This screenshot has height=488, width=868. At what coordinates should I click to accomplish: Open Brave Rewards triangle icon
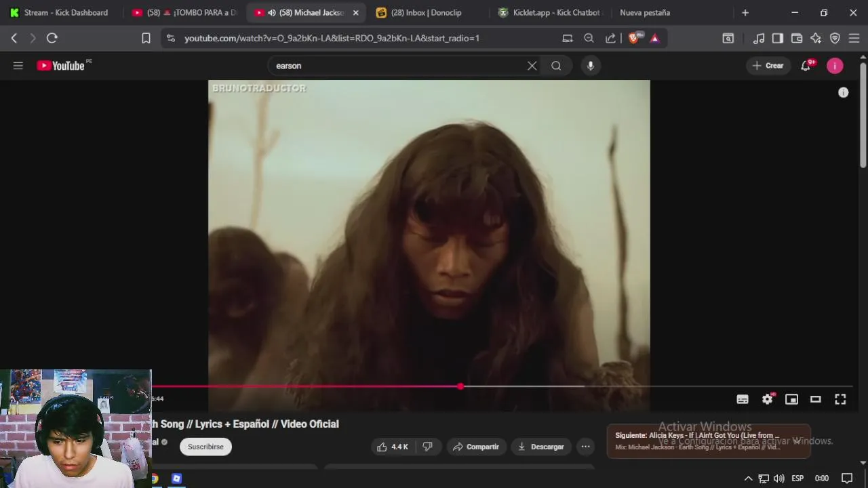point(654,38)
